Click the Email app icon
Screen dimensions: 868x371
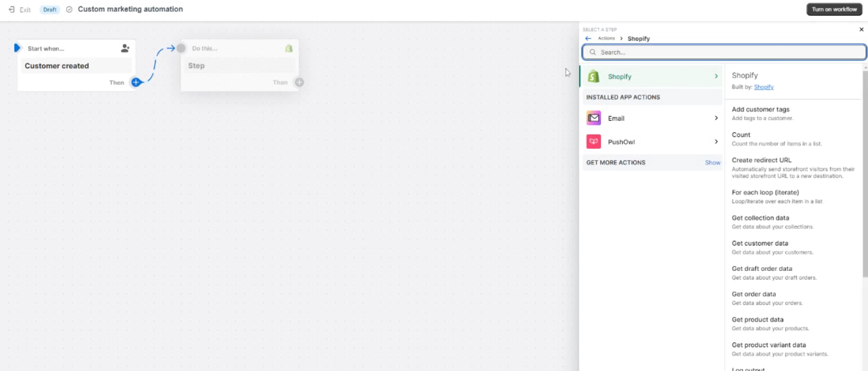593,118
